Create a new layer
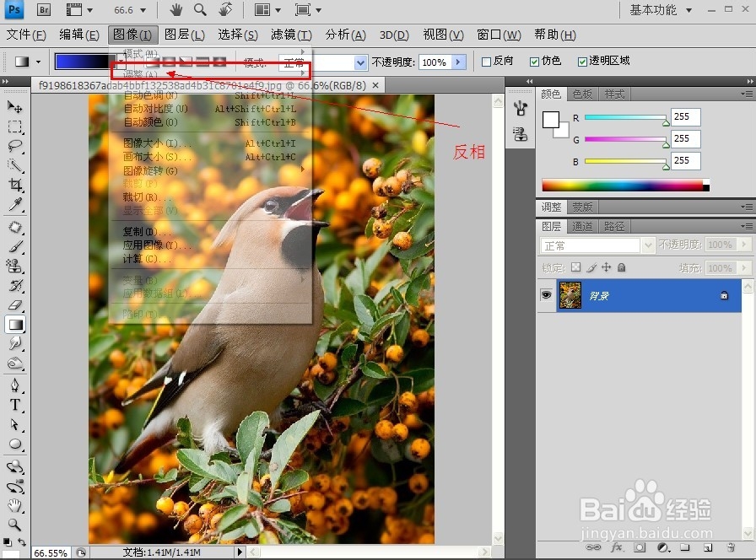 click(708, 547)
